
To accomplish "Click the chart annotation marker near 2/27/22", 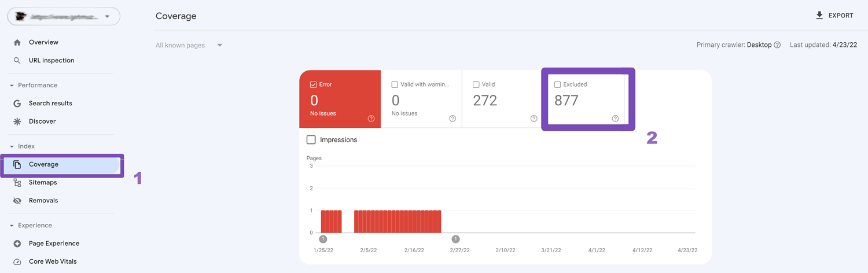I will (x=455, y=239).
